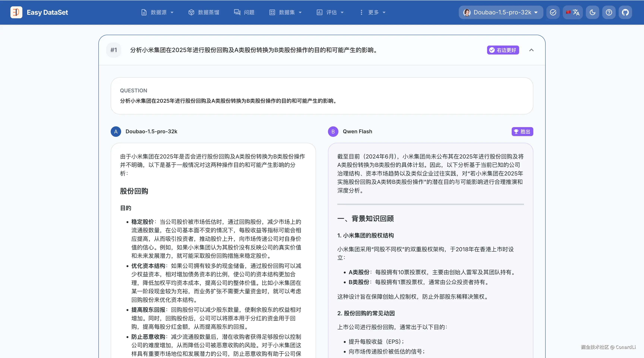Switch language with the translate icon
The image size is (644, 358).
[x=573, y=12]
